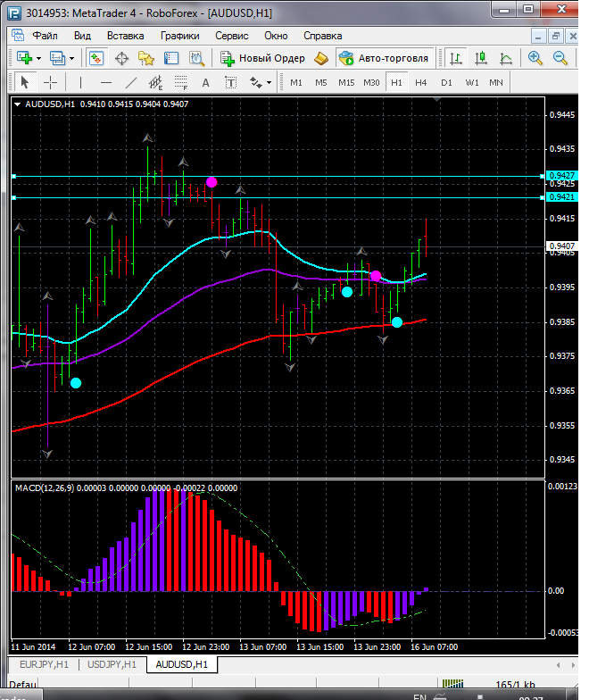Select the crosshair cursor tool

coord(51,82)
